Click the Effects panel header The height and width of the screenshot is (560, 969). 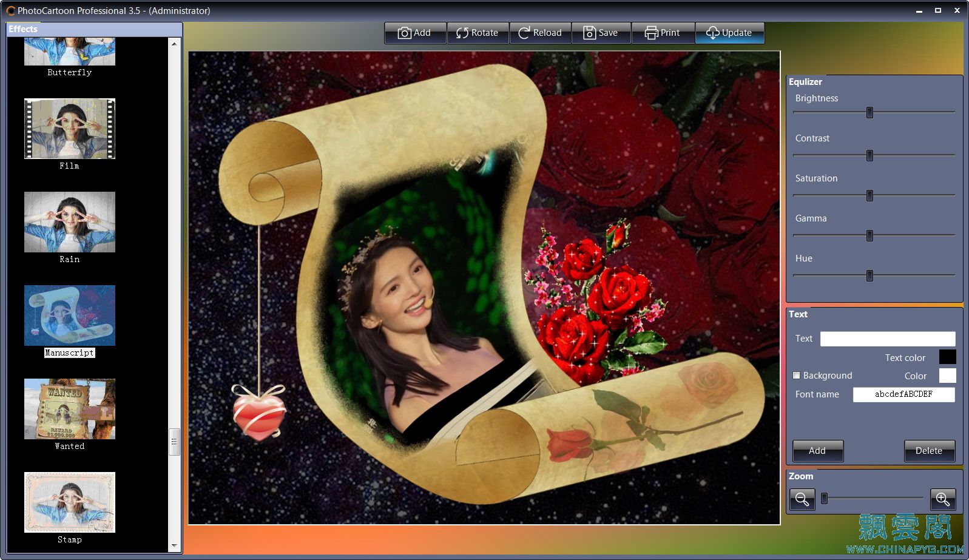(94, 29)
